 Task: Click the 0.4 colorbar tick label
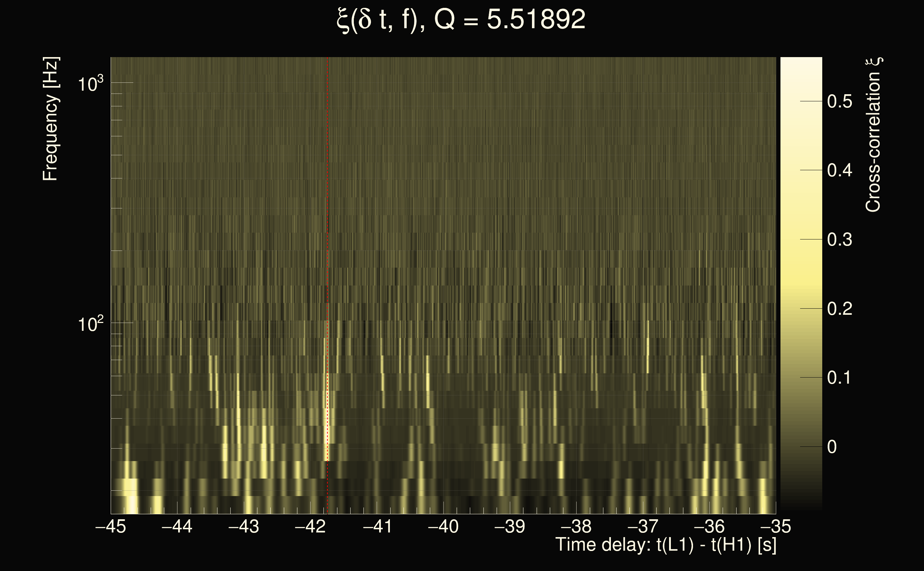(x=839, y=171)
